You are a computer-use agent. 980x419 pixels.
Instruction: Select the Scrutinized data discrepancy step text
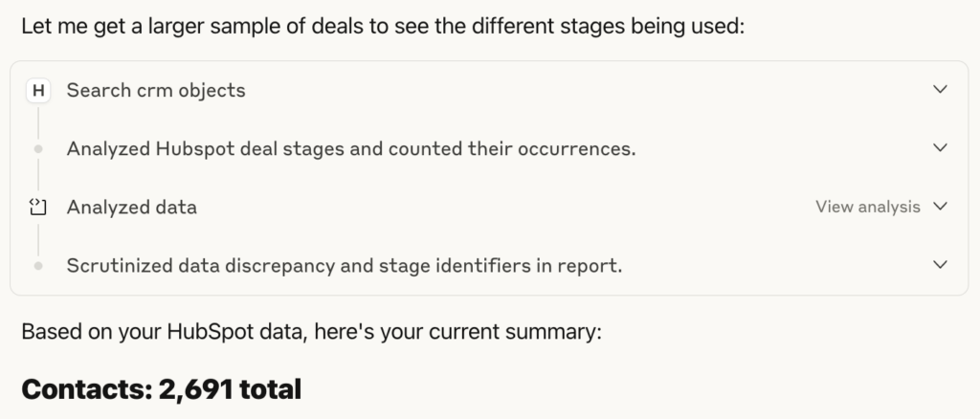(x=345, y=265)
